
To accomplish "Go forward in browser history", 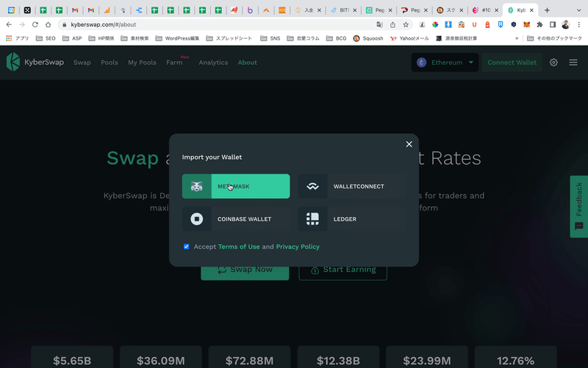I will (22, 24).
